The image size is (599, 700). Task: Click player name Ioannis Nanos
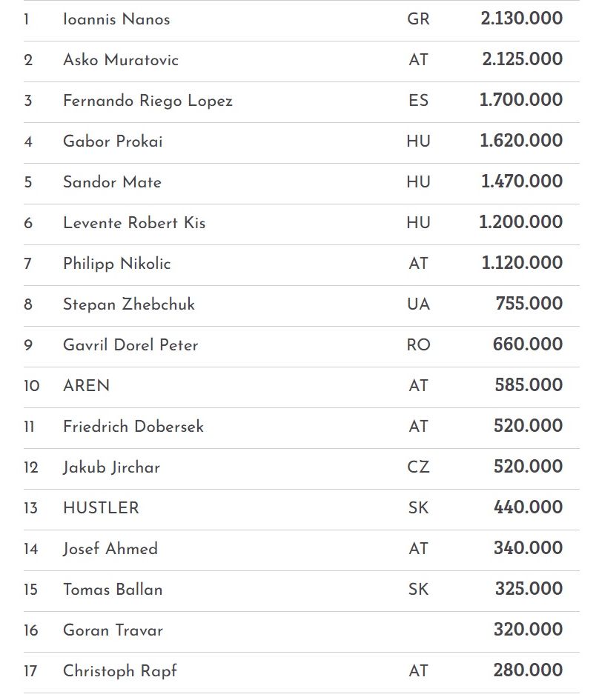pyautogui.click(x=116, y=19)
